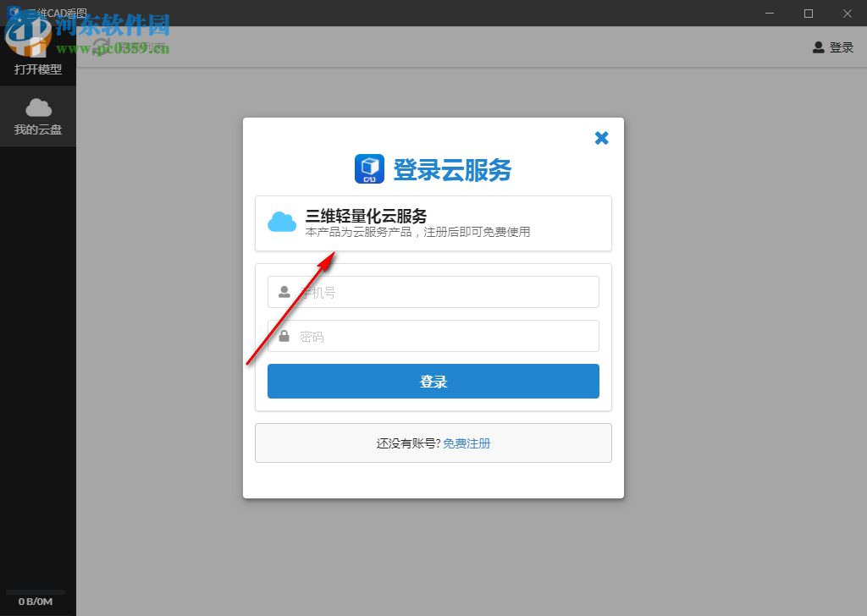Click lock icon in the password field

(283, 335)
